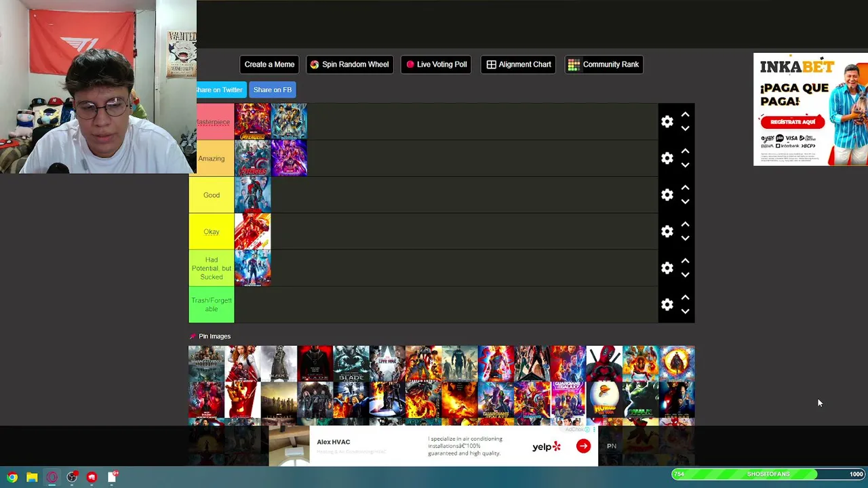Click the Ant-Man poster in Good tier

pyautogui.click(x=252, y=195)
